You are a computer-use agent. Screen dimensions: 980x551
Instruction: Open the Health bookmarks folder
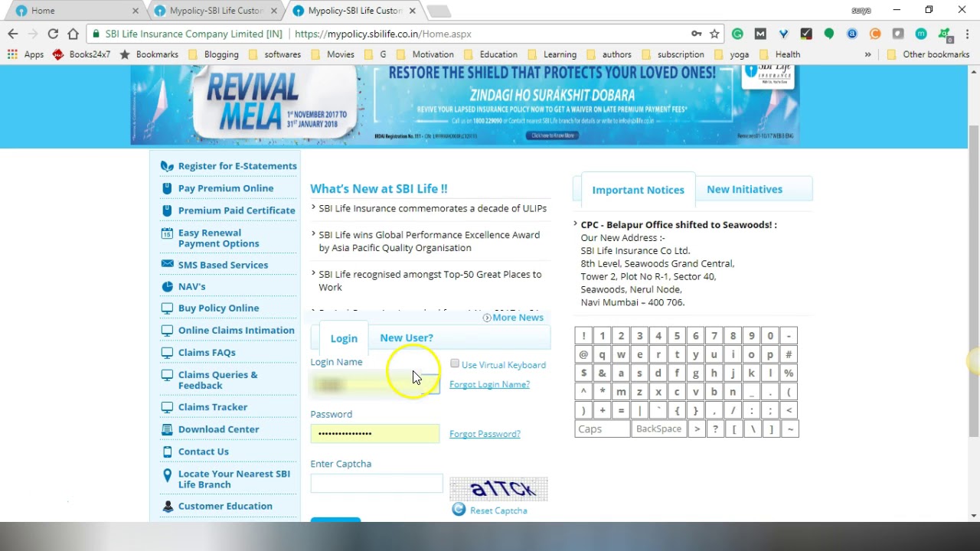pyautogui.click(x=780, y=54)
